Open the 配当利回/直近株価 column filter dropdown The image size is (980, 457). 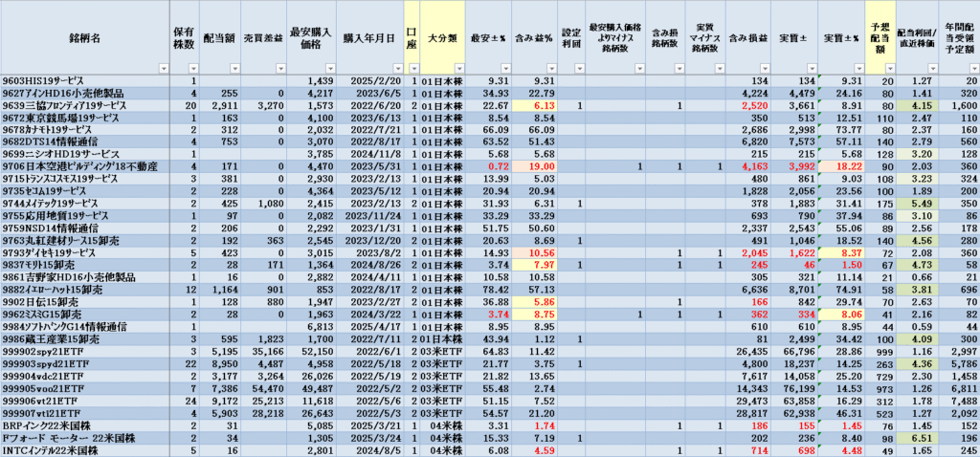(x=931, y=69)
